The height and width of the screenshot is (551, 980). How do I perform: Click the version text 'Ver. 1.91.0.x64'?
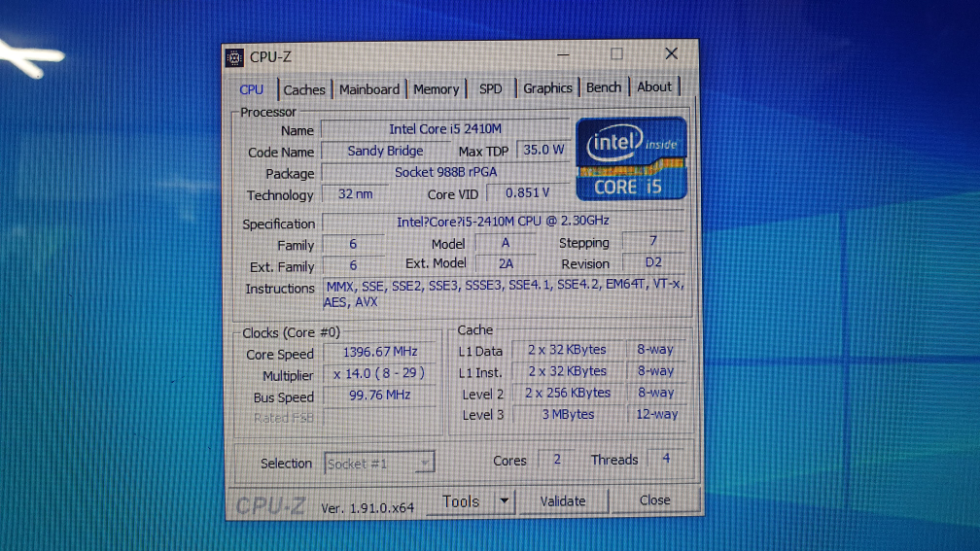367,508
